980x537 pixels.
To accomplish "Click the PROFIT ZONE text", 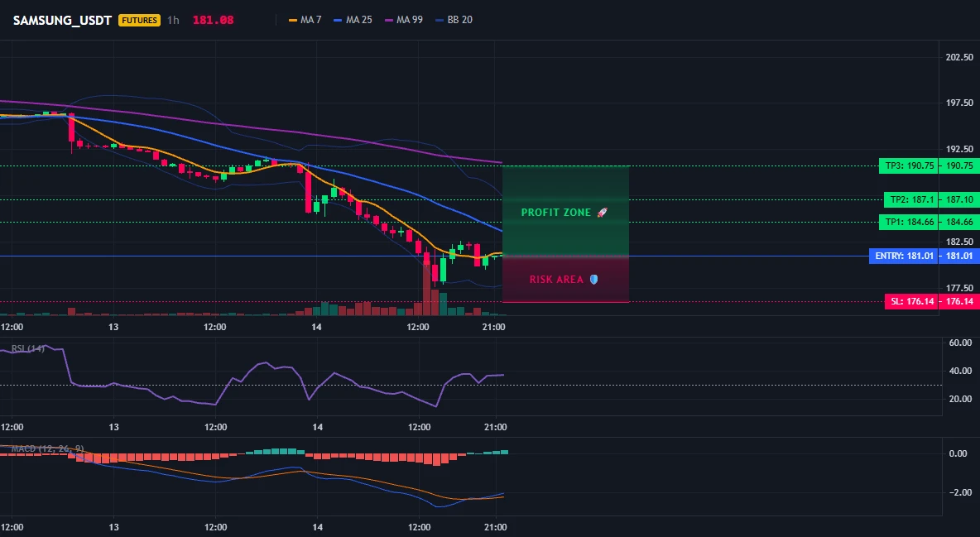I will (555, 213).
